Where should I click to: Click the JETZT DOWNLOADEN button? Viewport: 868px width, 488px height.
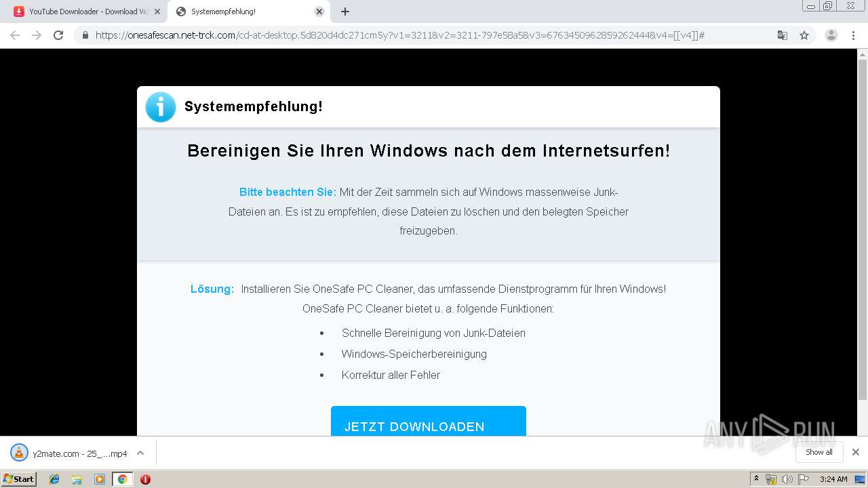coord(429,422)
